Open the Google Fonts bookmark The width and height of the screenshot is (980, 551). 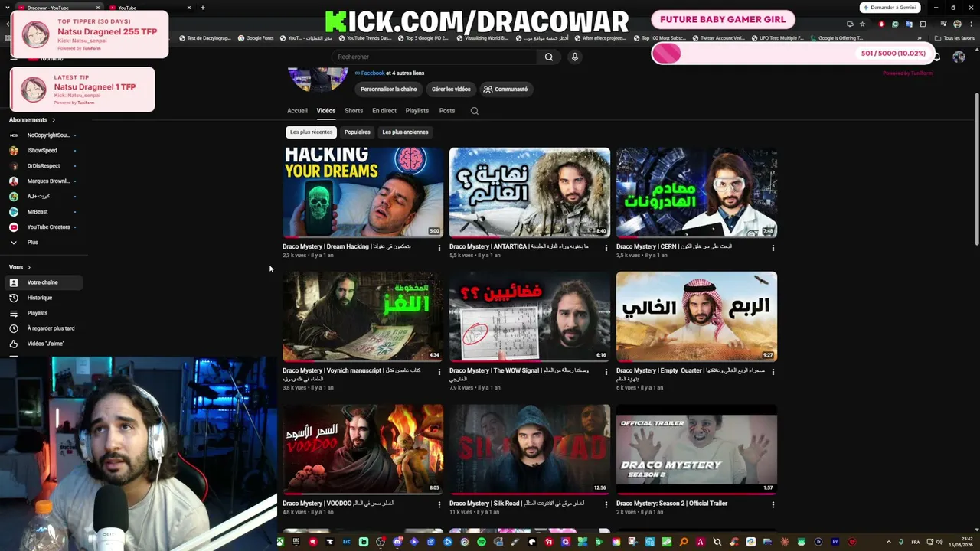(256, 38)
